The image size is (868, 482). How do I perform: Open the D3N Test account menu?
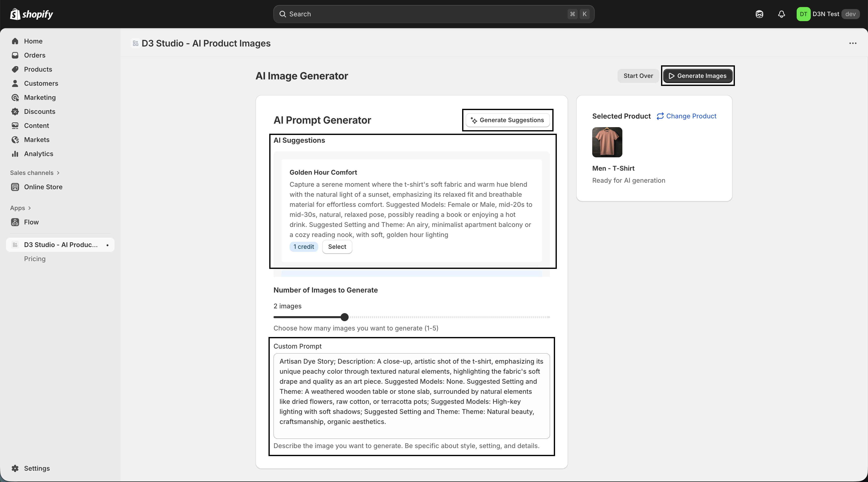(x=828, y=14)
